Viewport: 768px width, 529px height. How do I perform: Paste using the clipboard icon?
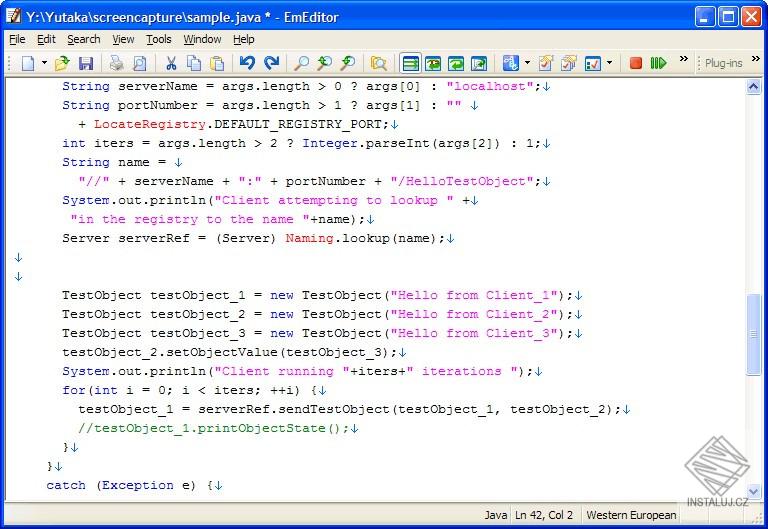point(217,63)
